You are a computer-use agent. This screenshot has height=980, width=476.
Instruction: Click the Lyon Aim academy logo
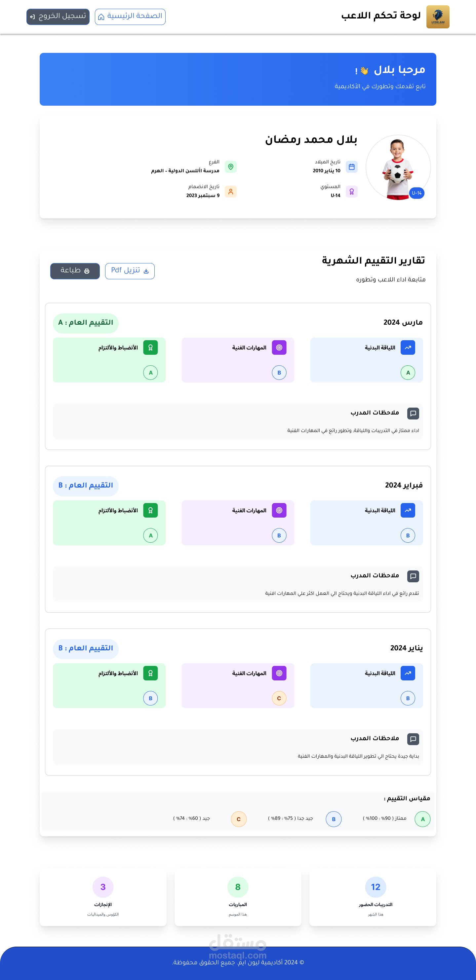click(438, 17)
